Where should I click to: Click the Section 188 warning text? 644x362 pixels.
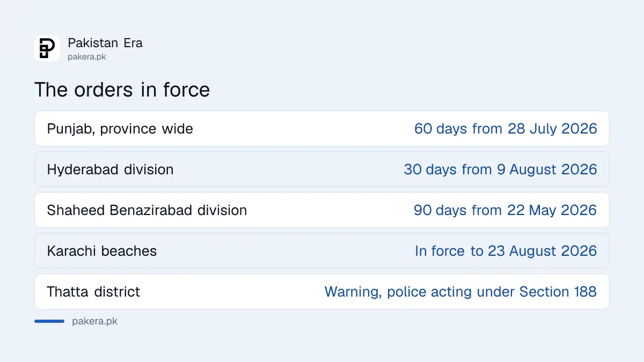point(460,292)
